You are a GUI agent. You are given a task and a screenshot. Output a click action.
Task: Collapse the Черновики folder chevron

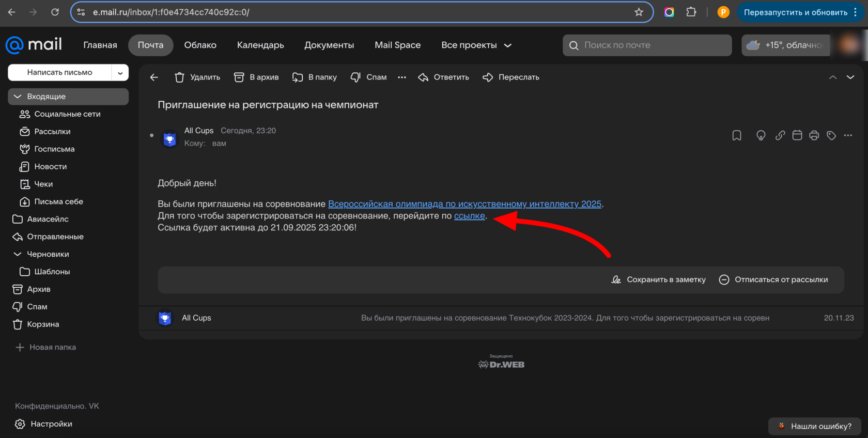(x=18, y=254)
